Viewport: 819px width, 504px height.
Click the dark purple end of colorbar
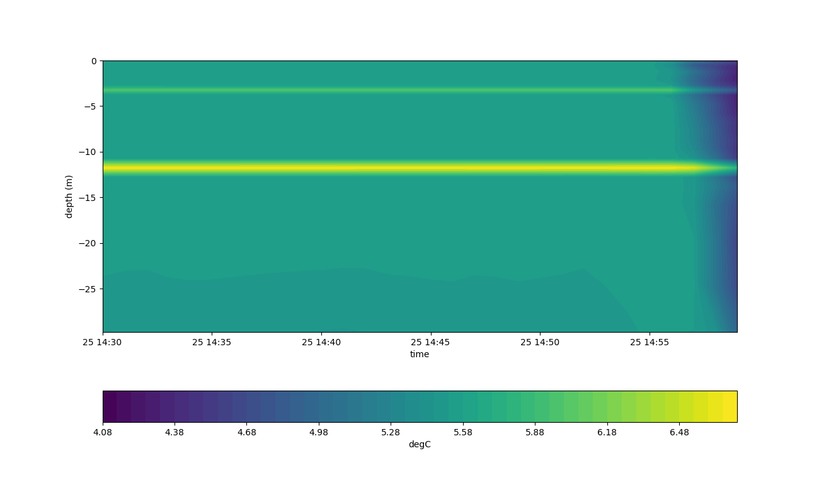110,406
